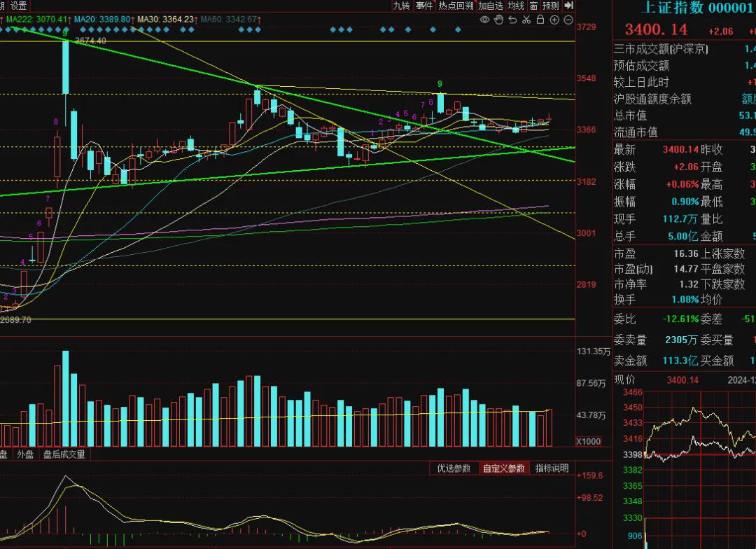Click the 较上日此时 row label
Image resolution: width=756 pixels, height=549 pixels.
tap(641, 82)
